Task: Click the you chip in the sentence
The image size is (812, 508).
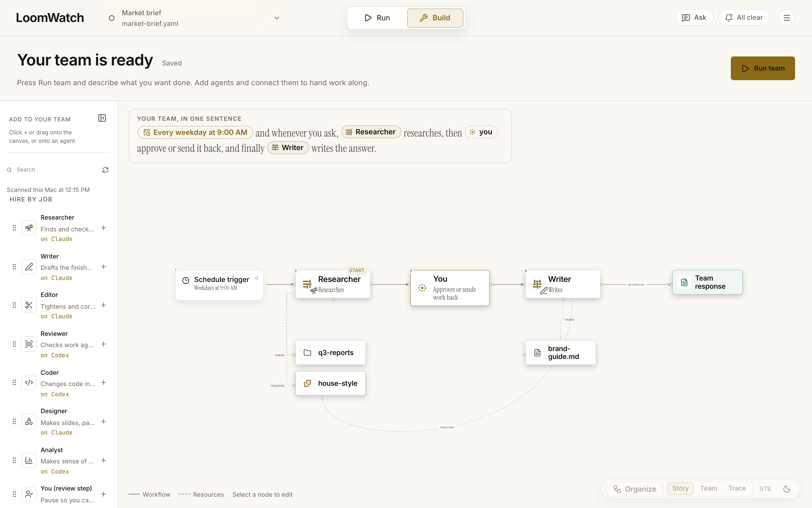Action: coord(481,132)
